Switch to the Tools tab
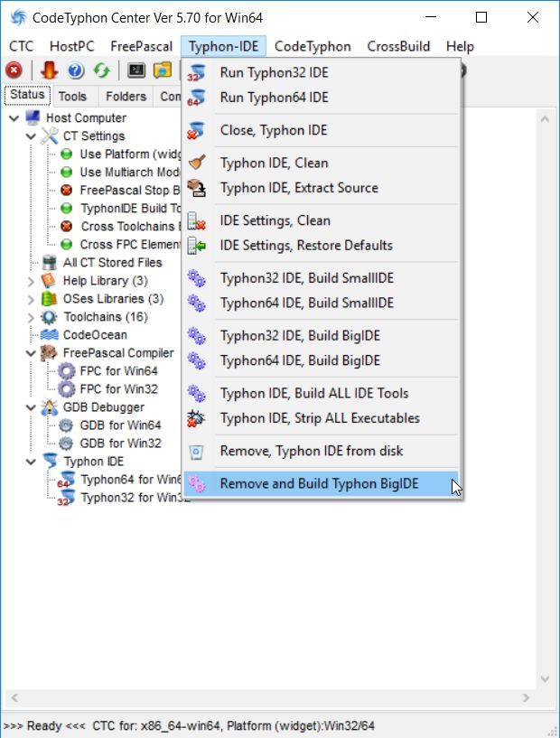The image size is (560, 738). tap(72, 97)
